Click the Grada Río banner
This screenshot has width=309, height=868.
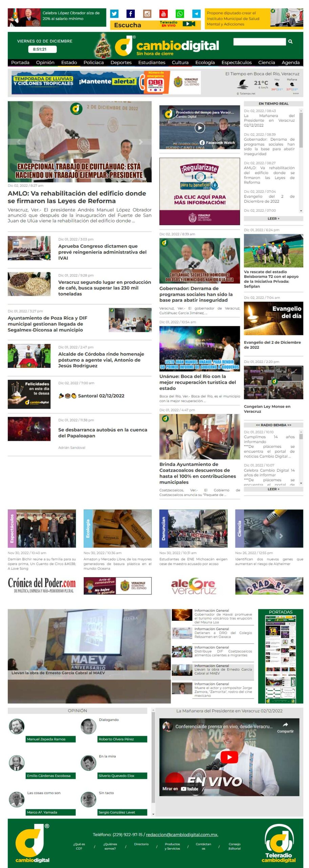269,586
